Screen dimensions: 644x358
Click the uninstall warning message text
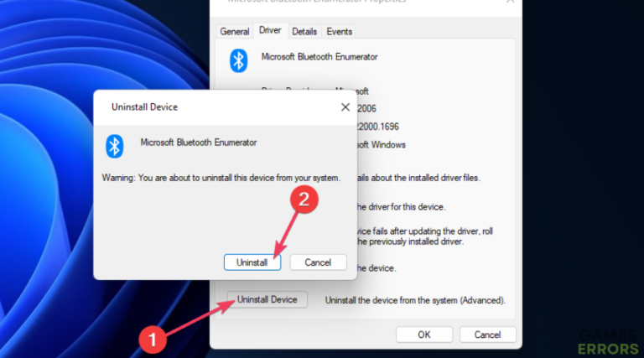221,178
